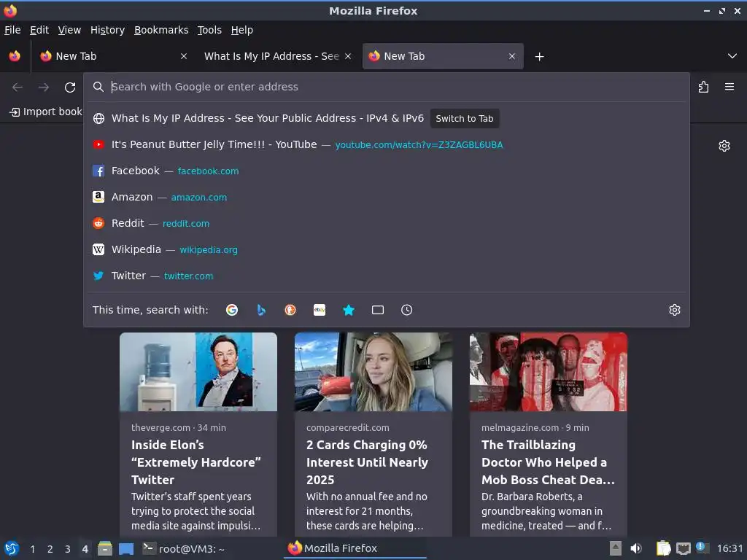Open the Help menu

pos(242,30)
